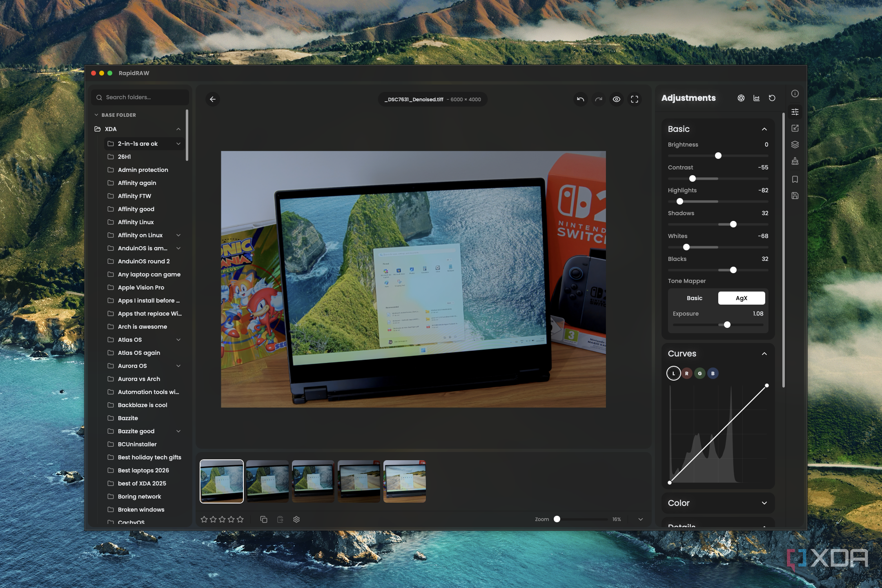Open the Affinity FTW folder
This screenshot has height=588, width=882.
tap(144, 196)
